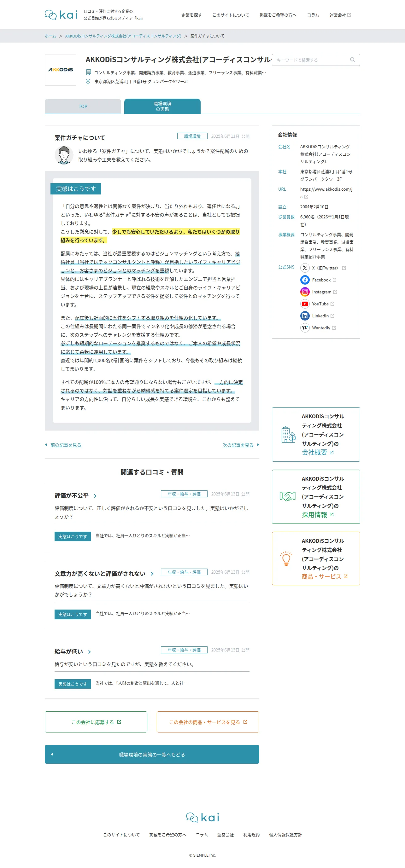Open the LinkedIn icon link

304,316
